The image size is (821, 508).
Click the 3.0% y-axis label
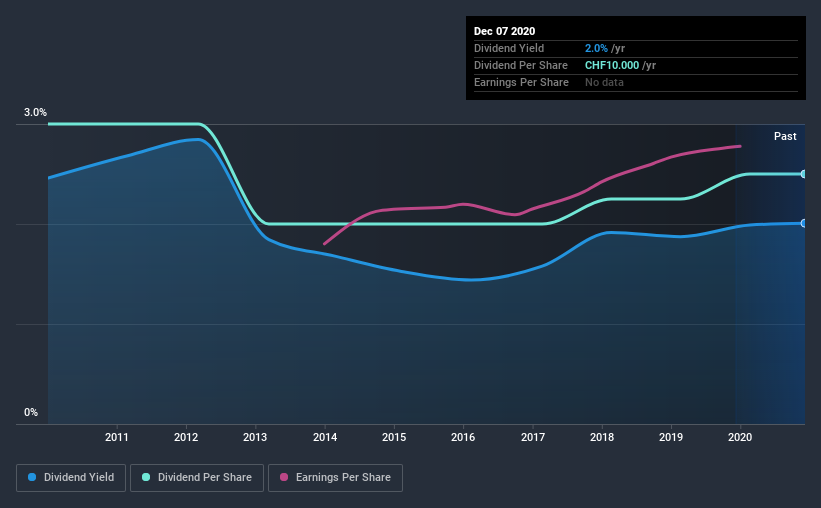35,113
